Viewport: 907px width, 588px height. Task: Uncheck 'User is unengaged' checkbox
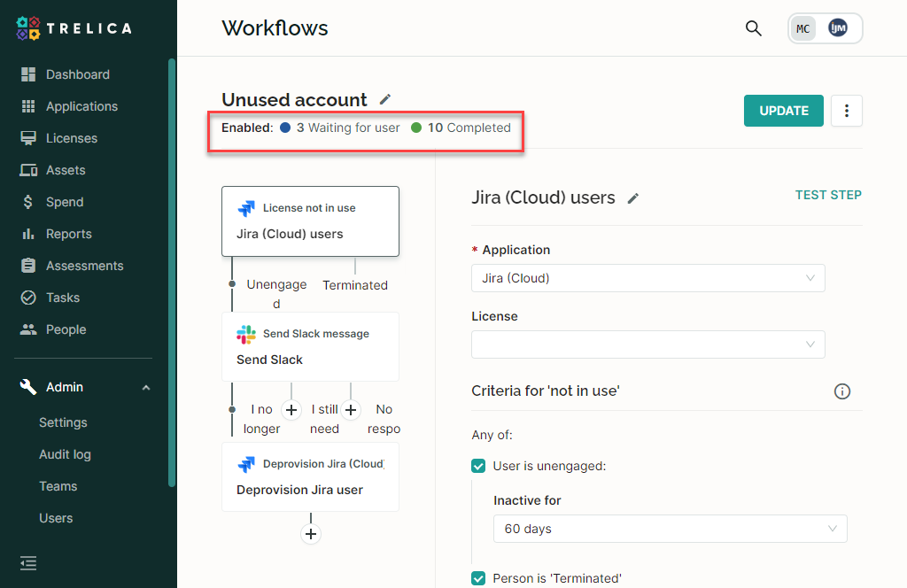point(478,466)
